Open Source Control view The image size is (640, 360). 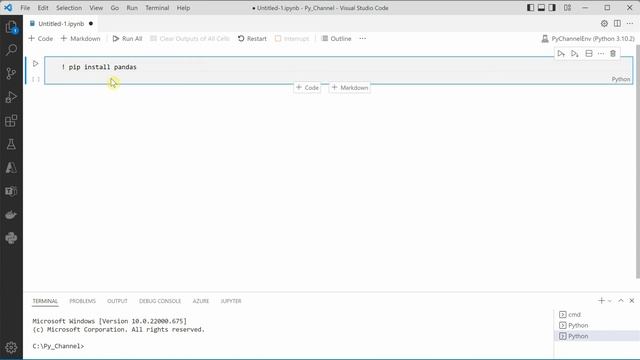pyautogui.click(x=11, y=73)
